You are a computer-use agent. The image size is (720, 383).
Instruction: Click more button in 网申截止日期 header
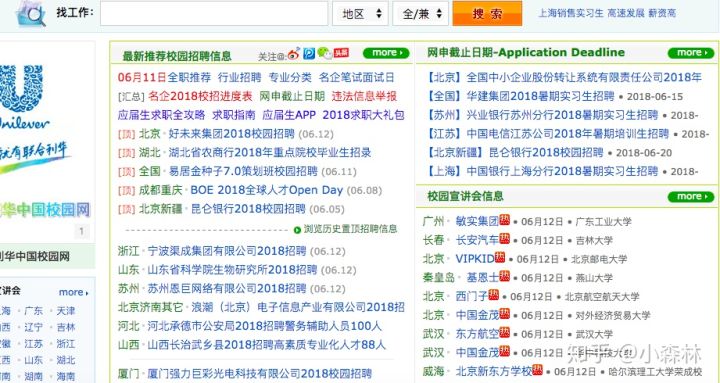[691, 53]
